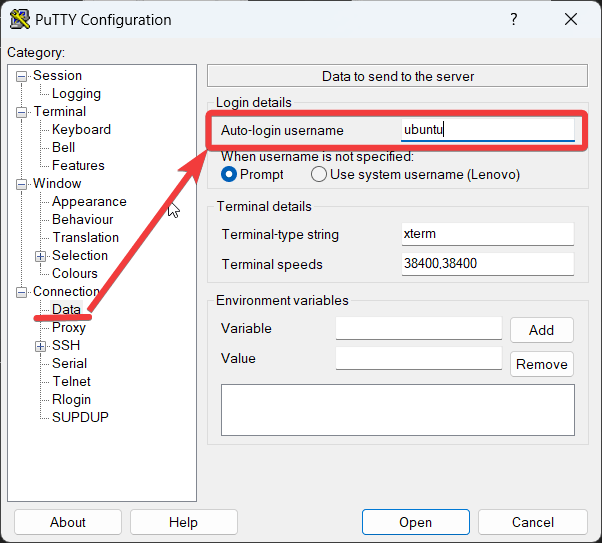
Task: Click the environment Variable input box
Action: pyautogui.click(x=418, y=328)
